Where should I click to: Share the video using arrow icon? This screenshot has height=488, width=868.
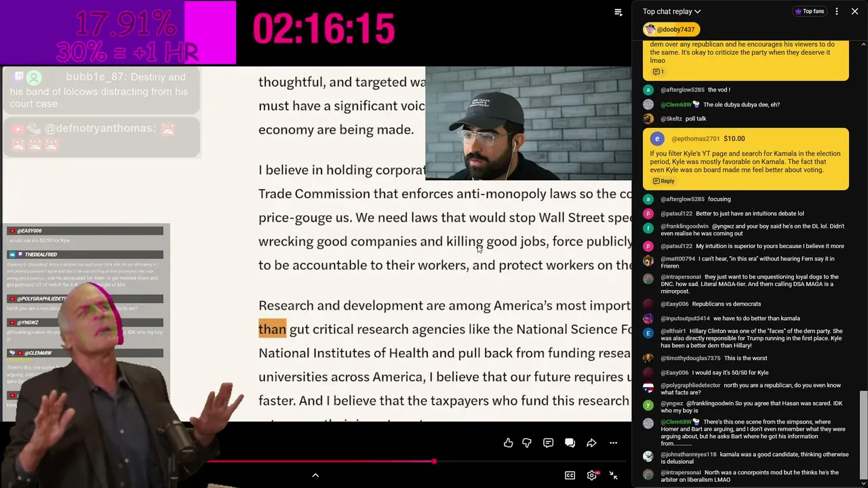pos(591,443)
